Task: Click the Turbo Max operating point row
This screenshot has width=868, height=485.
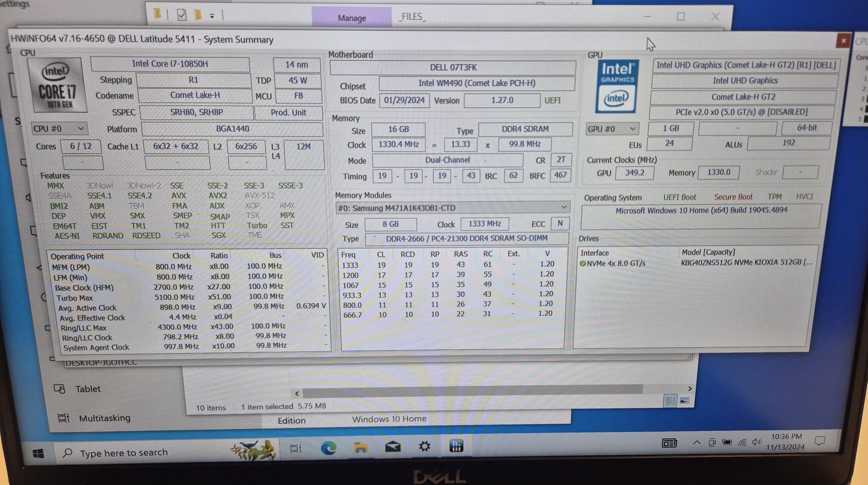Action: (190, 298)
